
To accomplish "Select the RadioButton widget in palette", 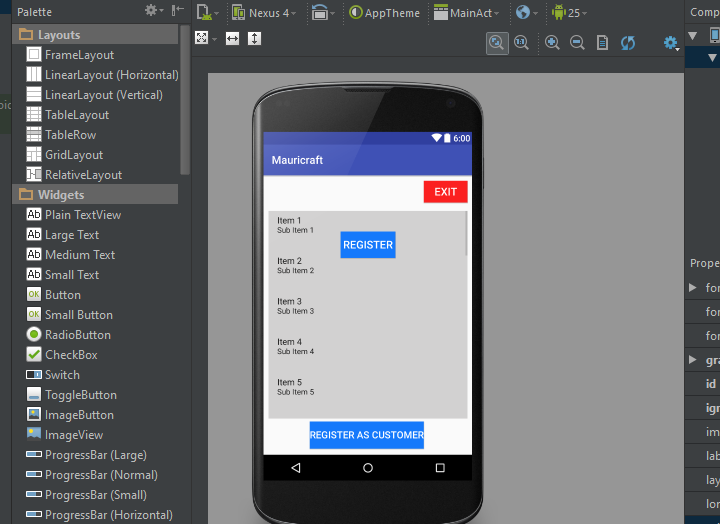I will coord(77,335).
